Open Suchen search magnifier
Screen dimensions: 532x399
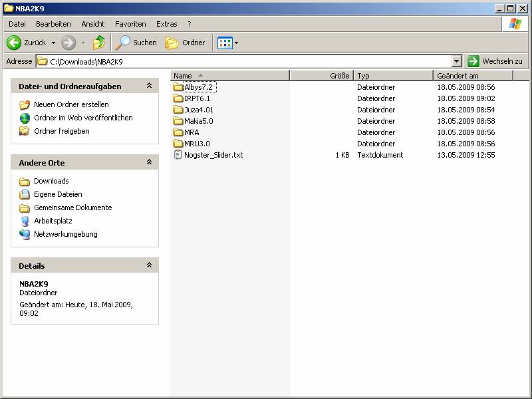(x=122, y=43)
